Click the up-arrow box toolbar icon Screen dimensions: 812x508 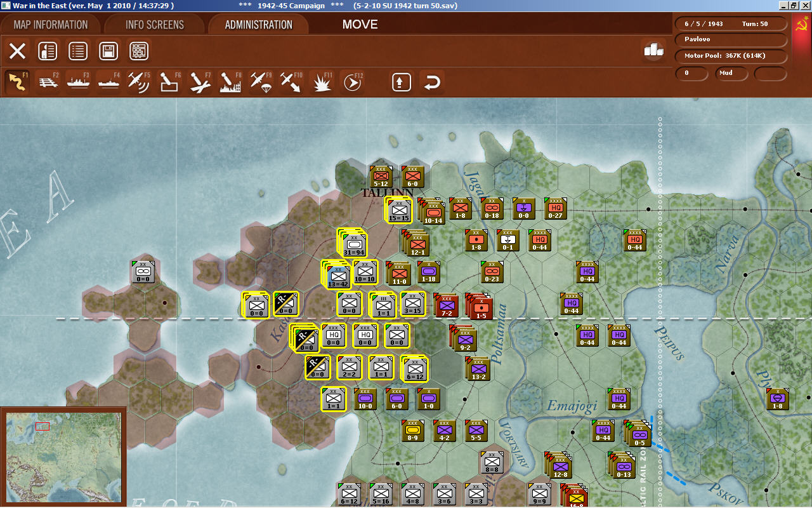click(x=402, y=82)
